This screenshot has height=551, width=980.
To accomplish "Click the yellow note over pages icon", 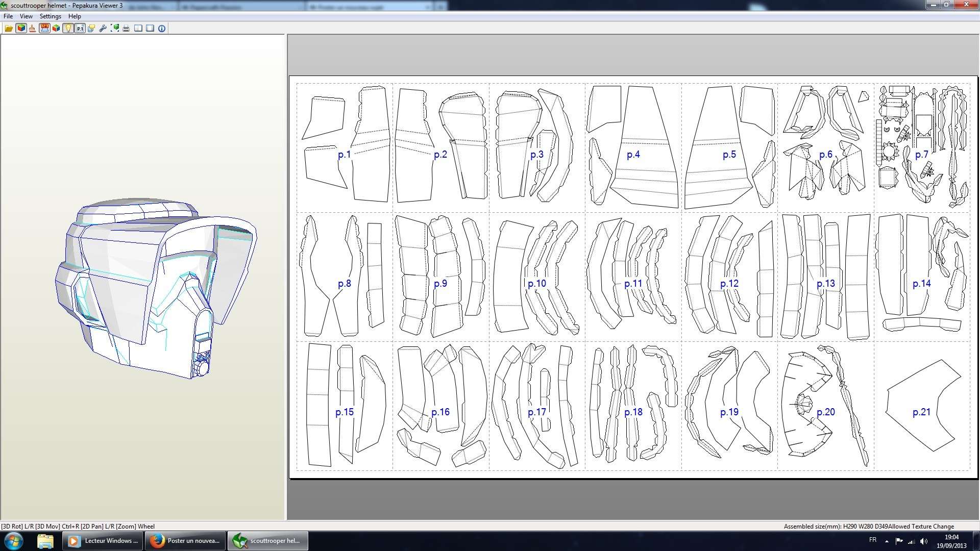I will 91,29.
